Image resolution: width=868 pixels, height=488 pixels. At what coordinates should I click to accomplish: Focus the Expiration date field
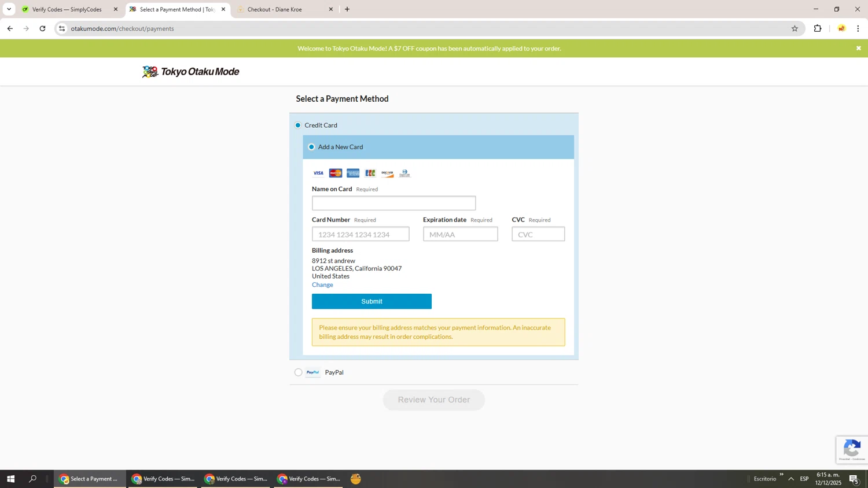point(460,234)
